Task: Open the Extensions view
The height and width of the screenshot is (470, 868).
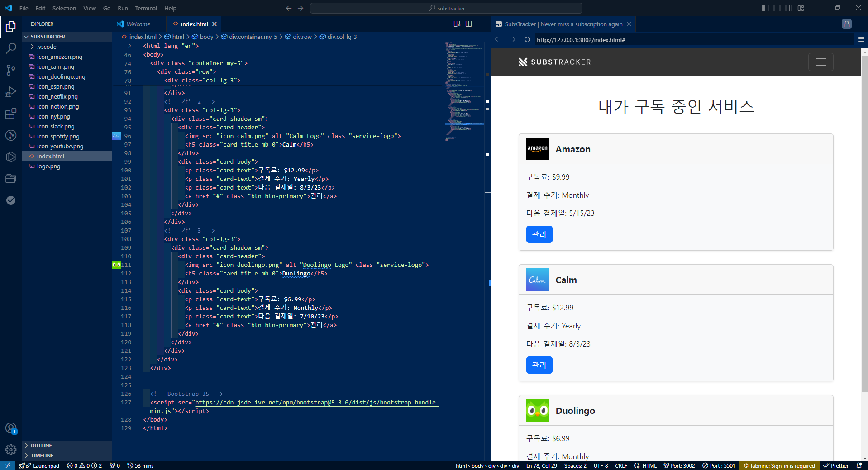Action: (x=11, y=114)
